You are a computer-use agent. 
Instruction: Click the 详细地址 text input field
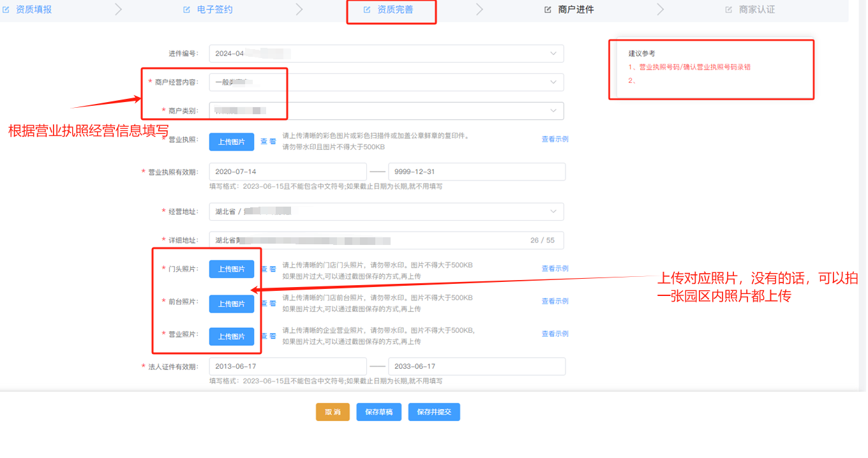[x=370, y=240]
